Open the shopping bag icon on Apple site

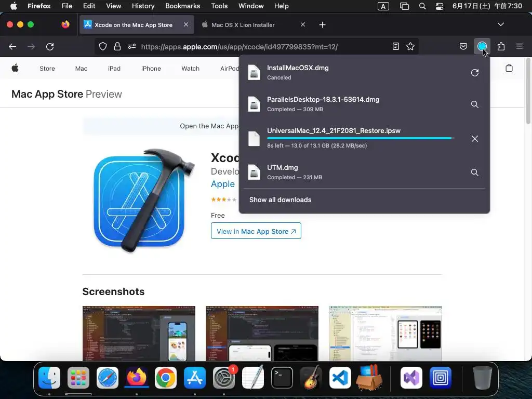(509, 68)
